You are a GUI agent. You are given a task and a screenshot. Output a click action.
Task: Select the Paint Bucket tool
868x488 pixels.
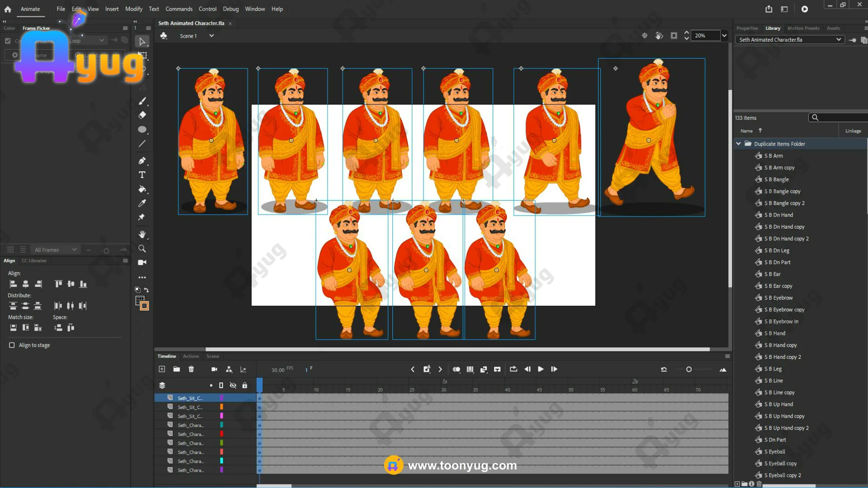click(x=142, y=189)
